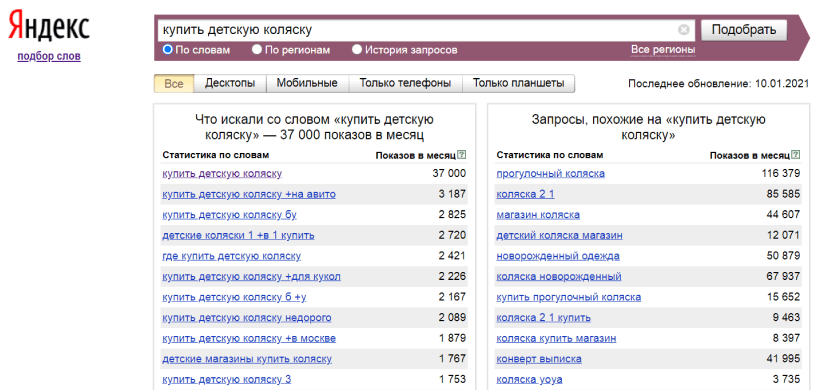
Task: Click the right 'Статистика по словам' column header
Action: 549,155
